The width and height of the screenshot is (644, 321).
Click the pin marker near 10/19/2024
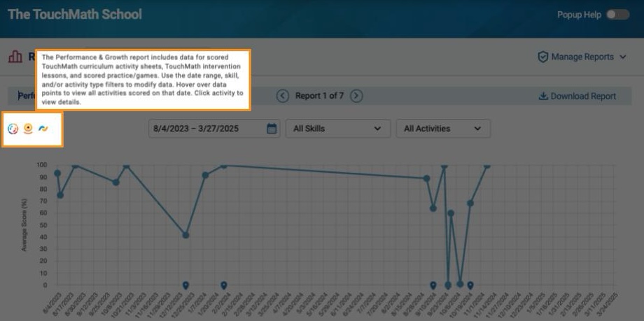[x=470, y=285]
